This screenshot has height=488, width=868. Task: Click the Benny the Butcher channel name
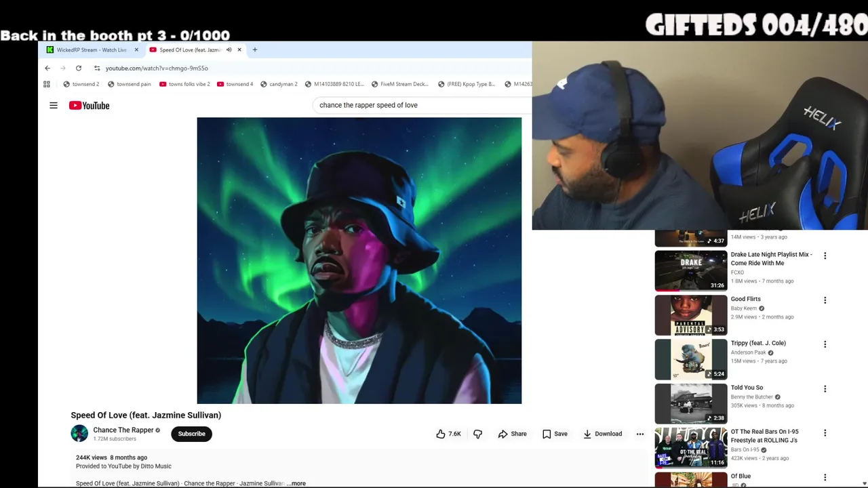pyautogui.click(x=751, y=397)
